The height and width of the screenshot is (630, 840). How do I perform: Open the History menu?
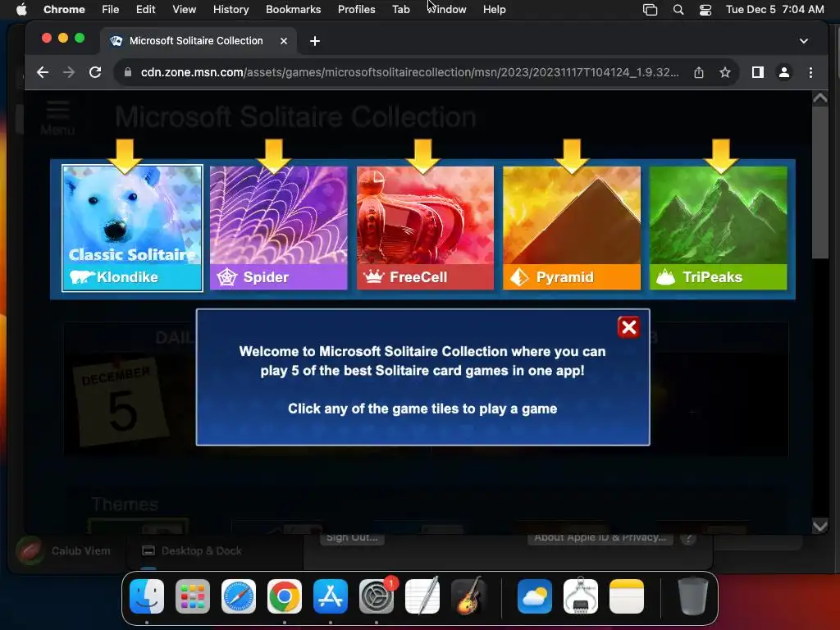click(x=231, y=10)
